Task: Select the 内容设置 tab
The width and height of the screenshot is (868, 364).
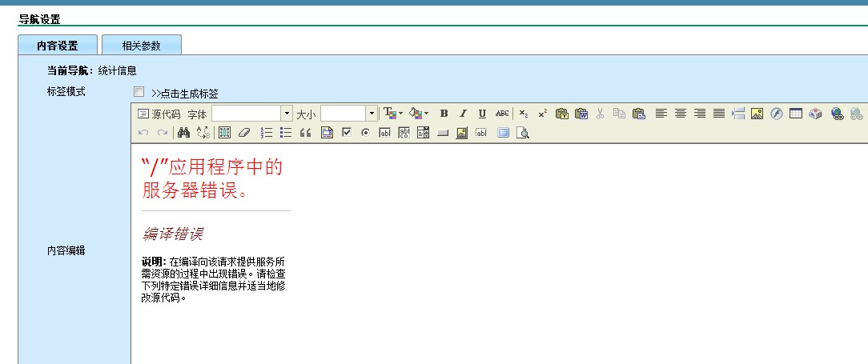Action: coord(58,46)
